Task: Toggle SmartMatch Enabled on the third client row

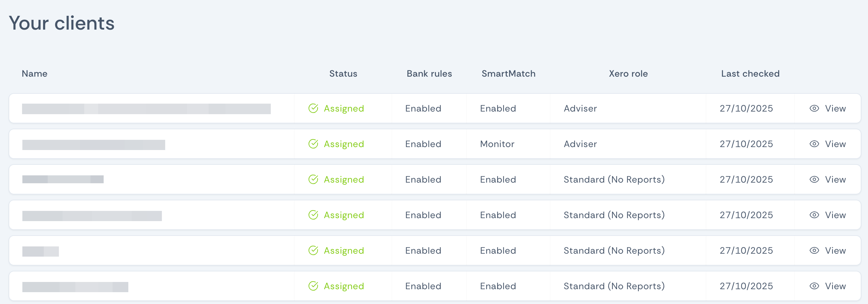Action: 498,179
